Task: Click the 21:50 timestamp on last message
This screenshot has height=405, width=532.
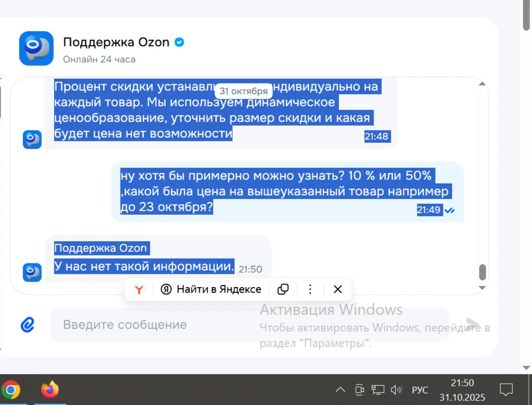Action: pos(250,269)
